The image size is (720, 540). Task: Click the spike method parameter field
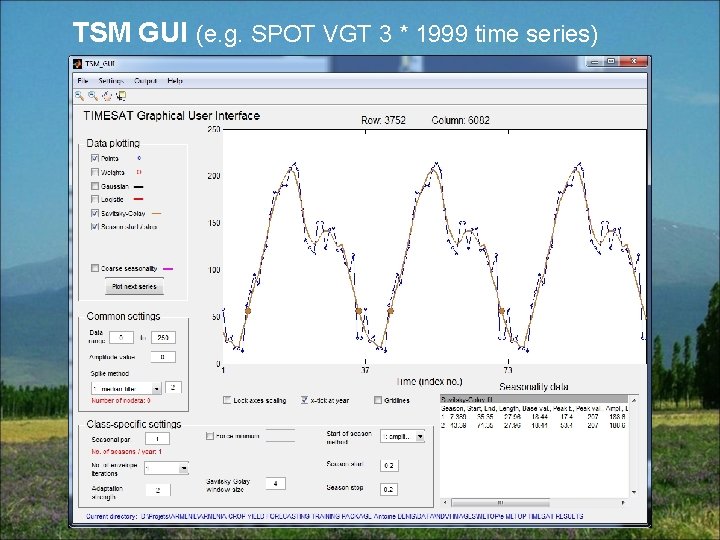(173, 388)
